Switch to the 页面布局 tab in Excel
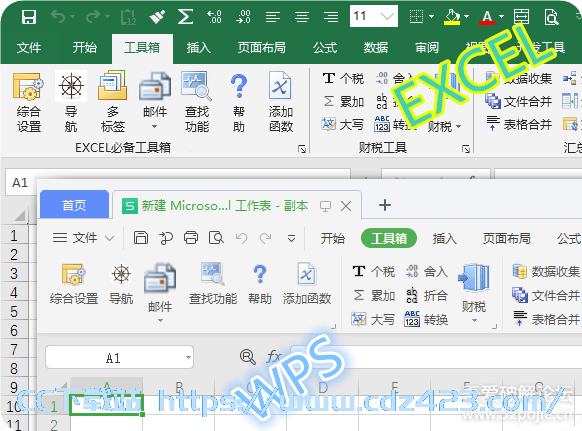The height and width of the screenshot is (431, 582). 261,48
